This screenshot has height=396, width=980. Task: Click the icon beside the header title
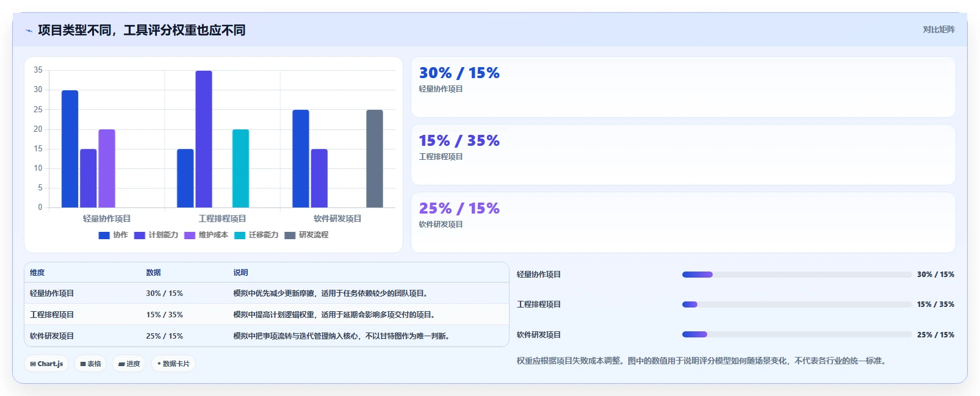pos(29,31)
